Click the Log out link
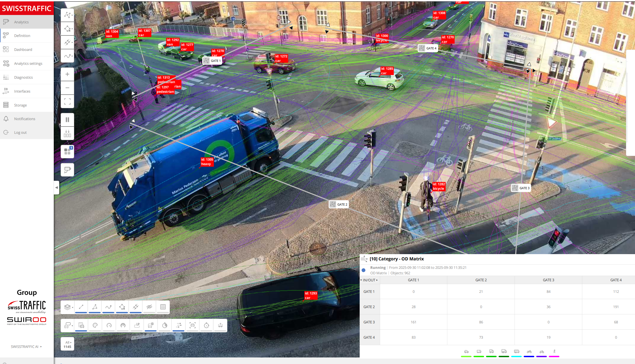The image size is (635, 364). click(20, 133)
